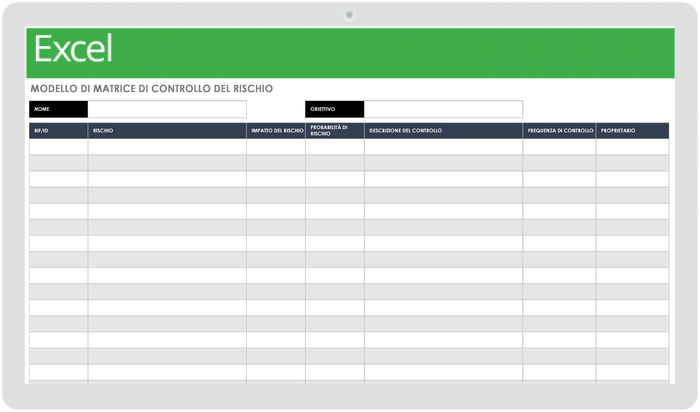Select first empty cell under RISCHIO
Viewport: 700px width, 412px height.
(x=167, y=147)
